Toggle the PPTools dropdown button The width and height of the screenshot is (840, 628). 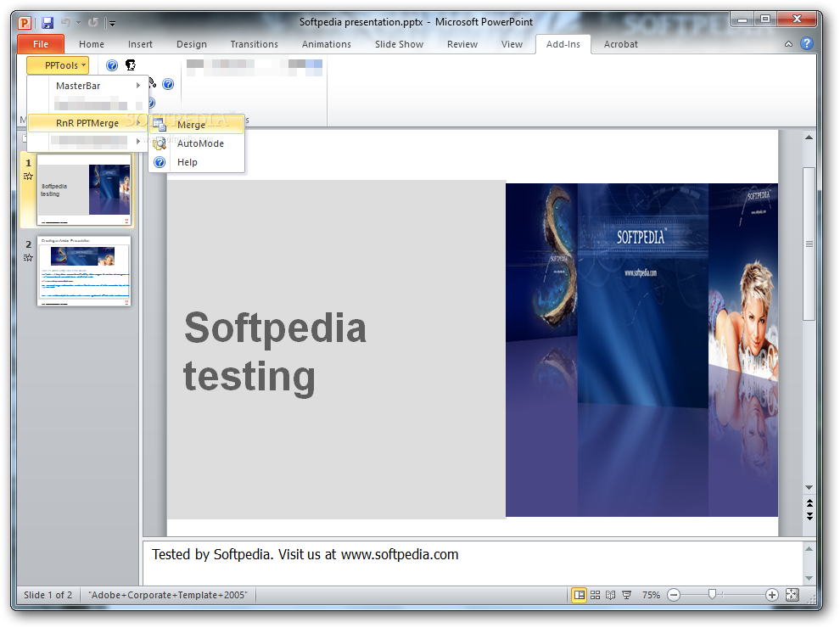(x=58, y=65)
